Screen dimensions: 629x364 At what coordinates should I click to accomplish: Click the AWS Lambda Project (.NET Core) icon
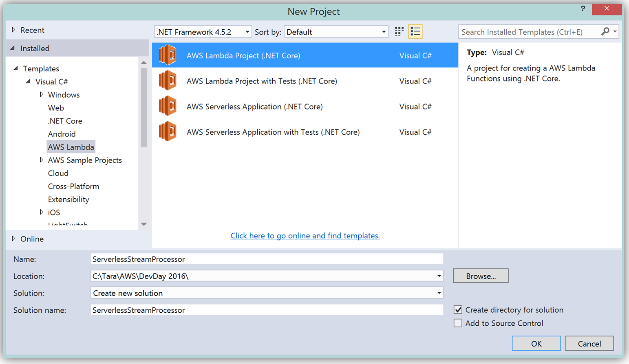coord(168,55)
